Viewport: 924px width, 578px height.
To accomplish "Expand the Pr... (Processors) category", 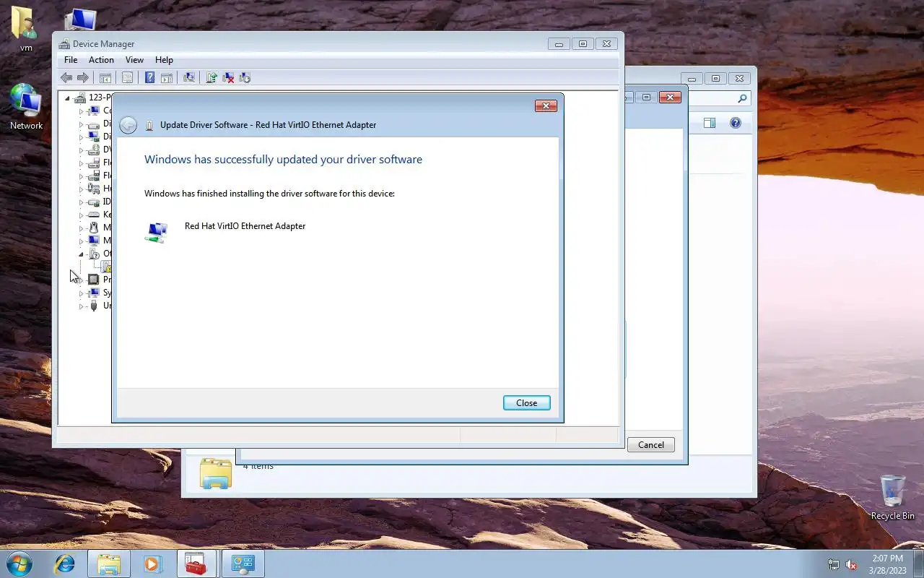I will (x=81, y=280).
